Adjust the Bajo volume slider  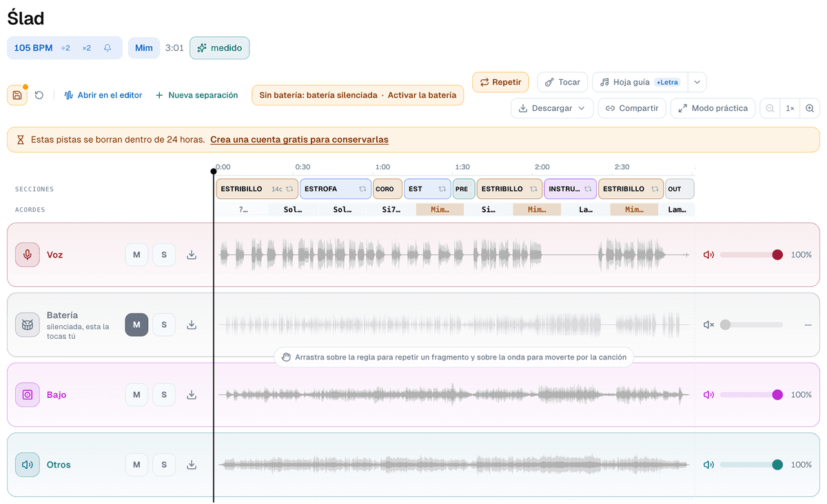click(751, 395)
